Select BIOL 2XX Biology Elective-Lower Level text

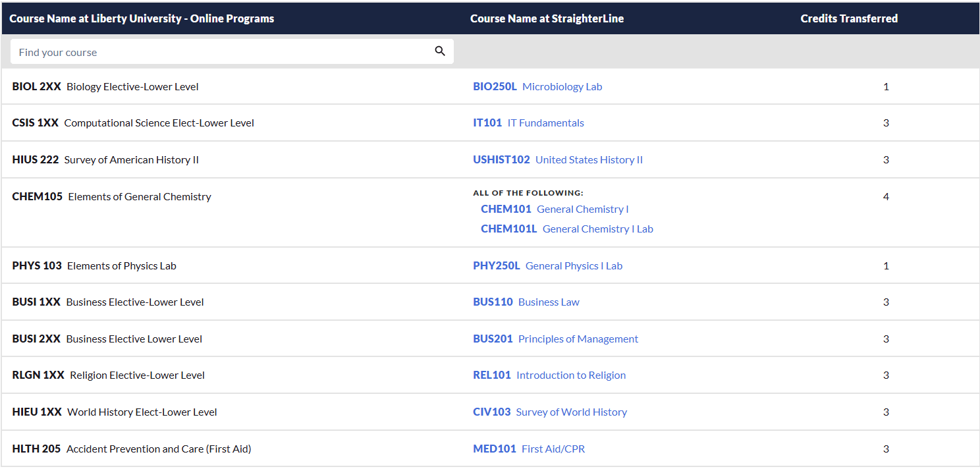(105, 86)
